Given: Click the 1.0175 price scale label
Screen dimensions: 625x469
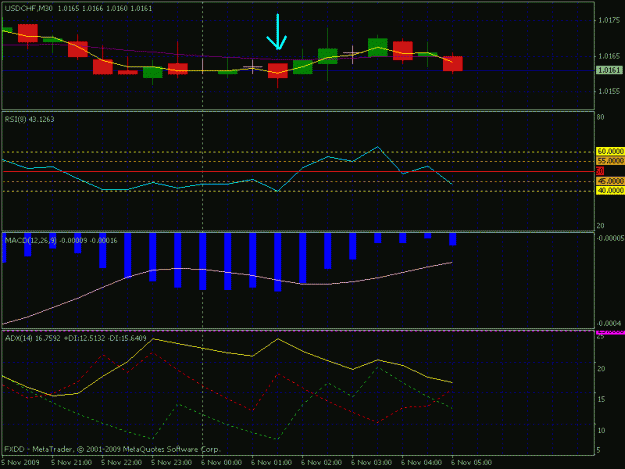Looking at the screenshot, I should 609,20.
